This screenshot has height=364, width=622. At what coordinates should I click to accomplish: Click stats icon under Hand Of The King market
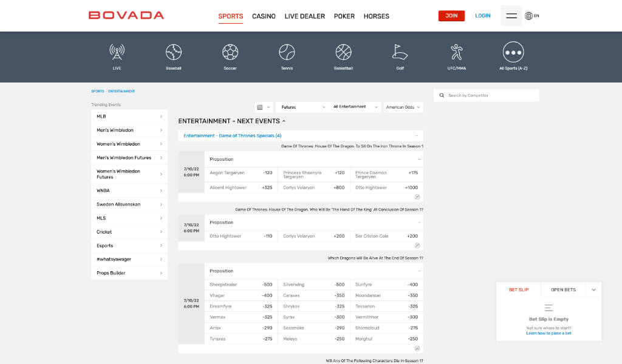[417, 246]
